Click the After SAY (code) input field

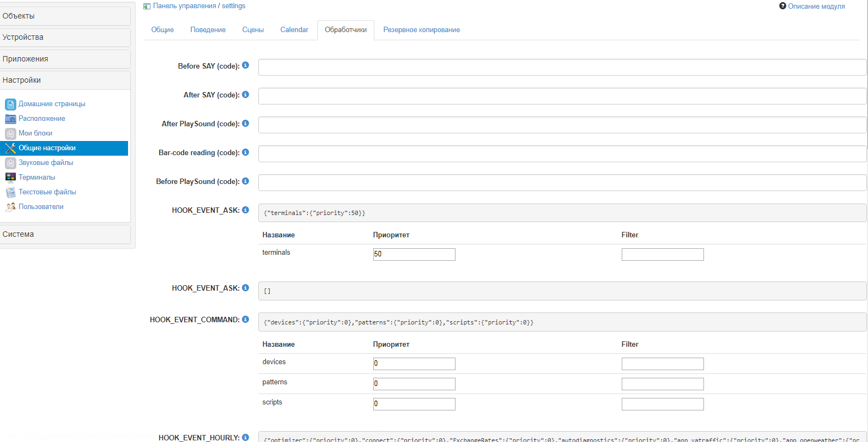[562, 96]
